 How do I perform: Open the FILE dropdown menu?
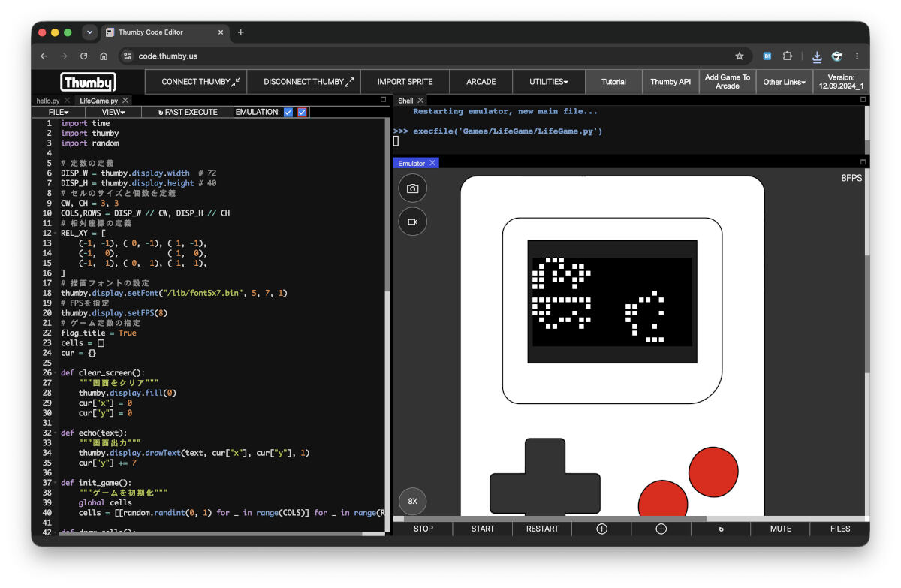click(59, 112)
